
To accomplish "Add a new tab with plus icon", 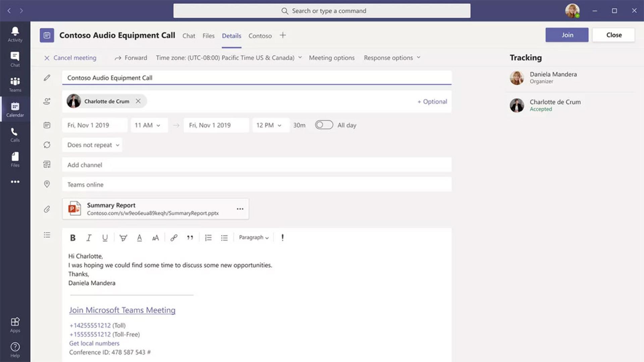I will [283, 35].
